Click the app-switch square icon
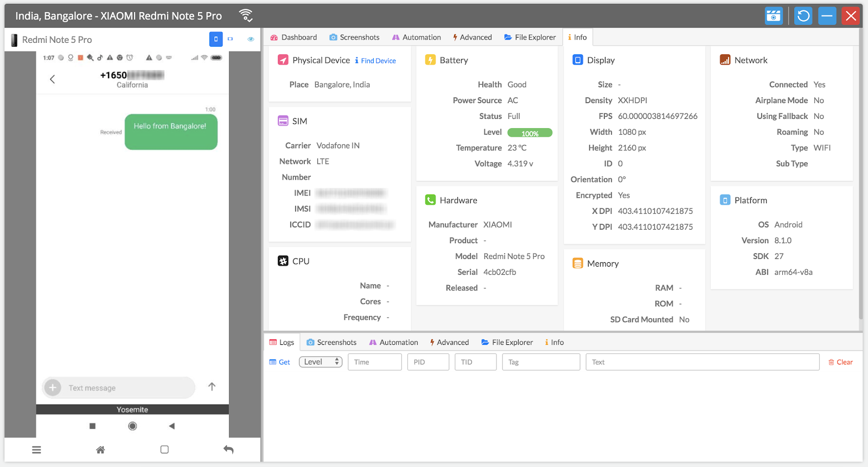This screenshot has width=868, height=467. 164,450
